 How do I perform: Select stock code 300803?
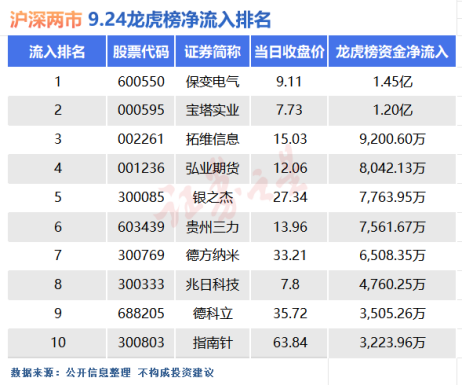pos(141,342)
